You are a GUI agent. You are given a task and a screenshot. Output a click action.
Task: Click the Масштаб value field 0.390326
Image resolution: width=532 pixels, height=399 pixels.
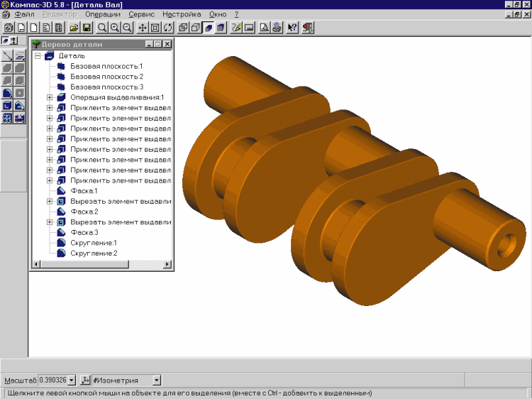click(x=53, y=381)
